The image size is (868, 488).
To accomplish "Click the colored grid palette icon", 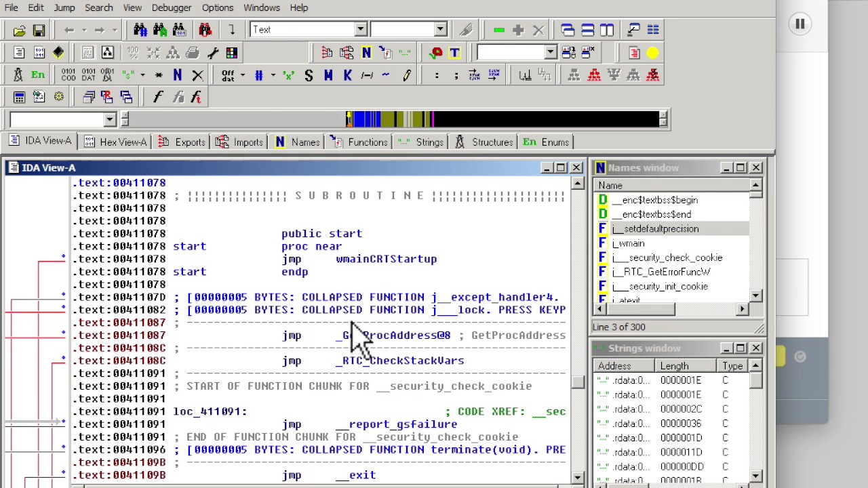I will (232, 53).
